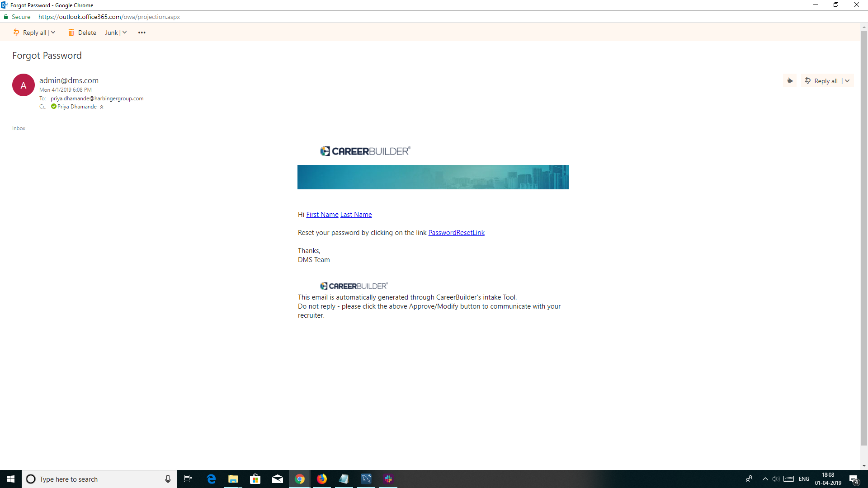This screenshot has height=488, width=868.
Task: Open the Slack app in the taskbar
Action: [388, 479]
